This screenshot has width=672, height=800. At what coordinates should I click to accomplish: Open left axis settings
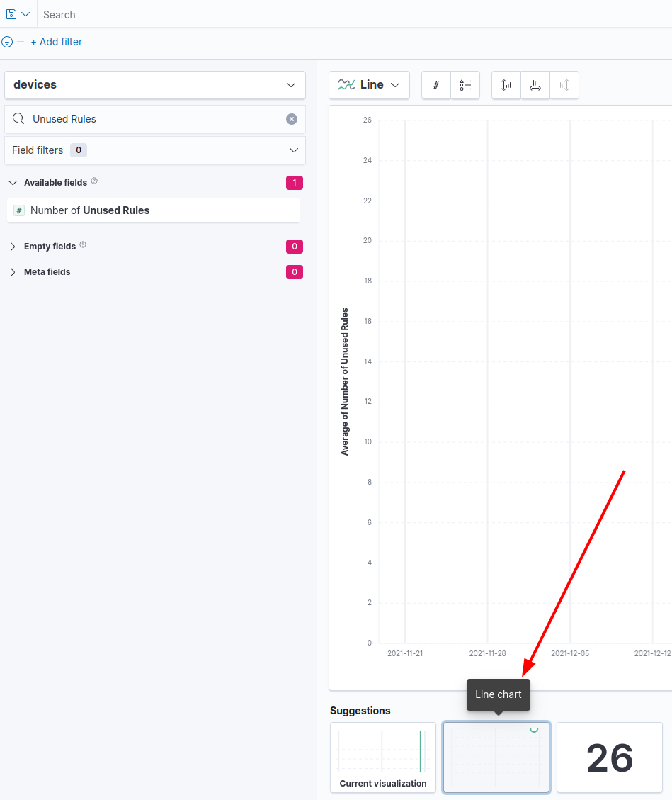[506, 85]
